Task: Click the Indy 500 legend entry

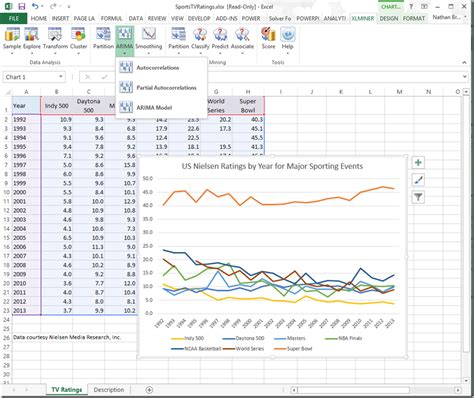Action: point(187,338)
